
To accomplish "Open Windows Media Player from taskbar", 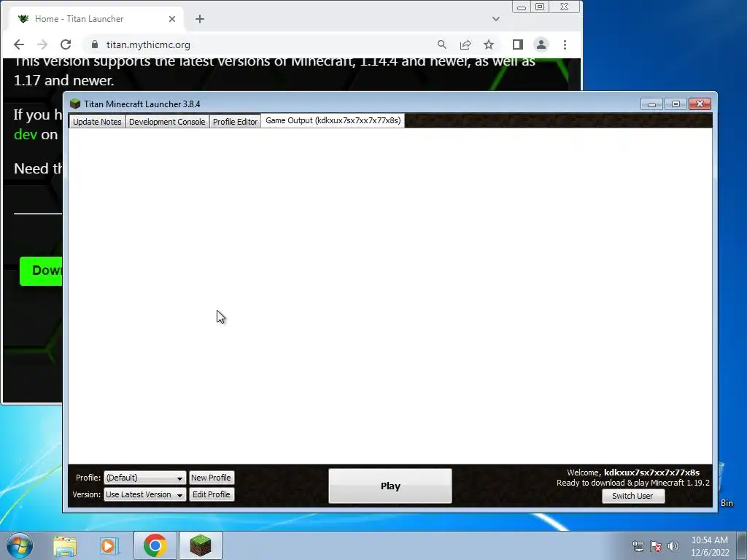I will tap(109, 545).
